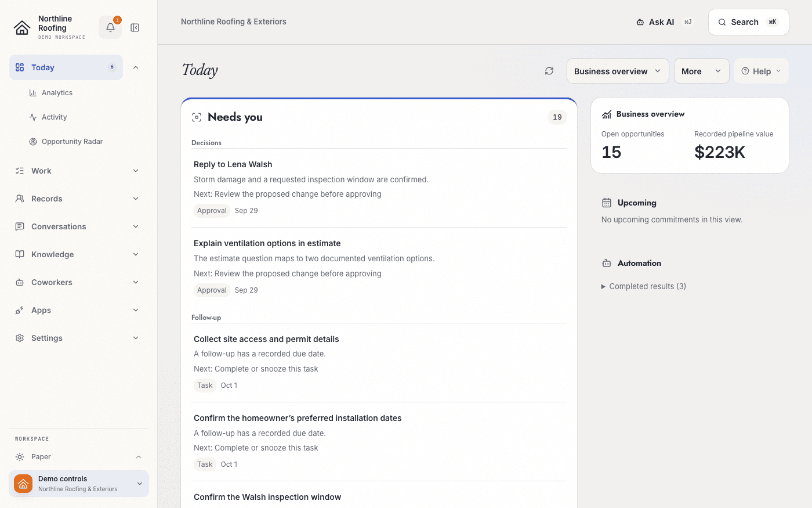The height and width of the screenshot is (508, 812).
Task: Collapse the sidebar panel icon
Action: point(135,27)
